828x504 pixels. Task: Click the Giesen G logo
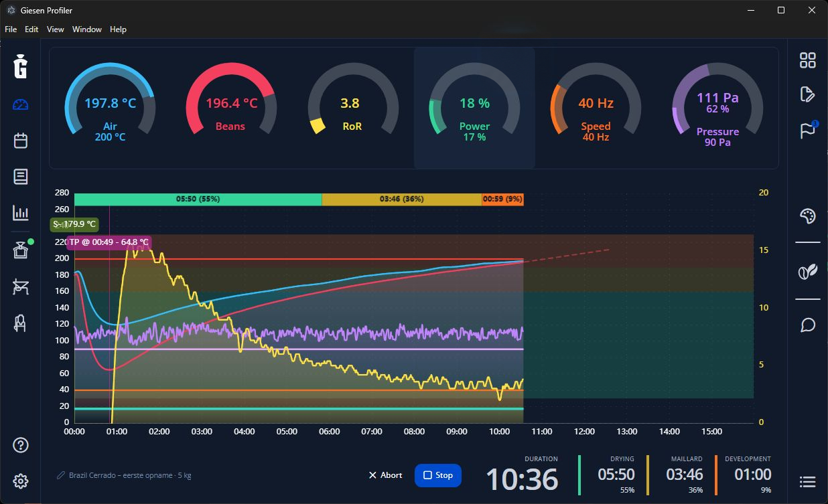click(21, 67)
